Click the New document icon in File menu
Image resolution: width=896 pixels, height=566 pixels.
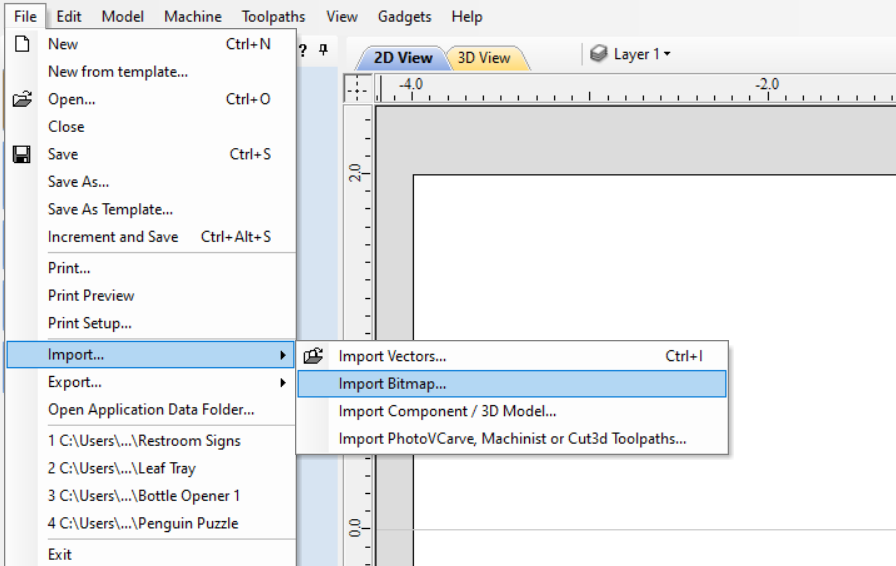click(21, 44)
